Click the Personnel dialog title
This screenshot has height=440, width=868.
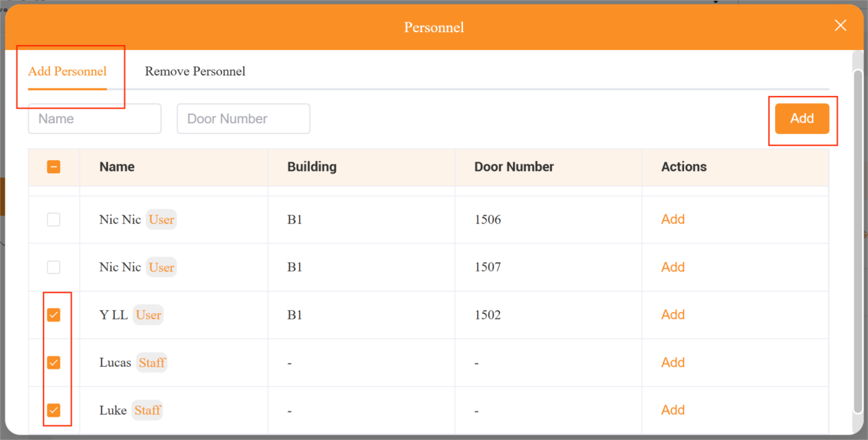[434, 27]
